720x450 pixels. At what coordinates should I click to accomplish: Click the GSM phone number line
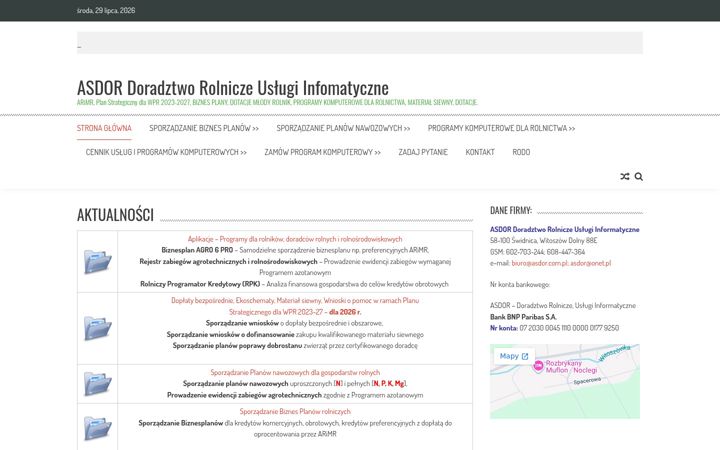click(x=537, y=252)
